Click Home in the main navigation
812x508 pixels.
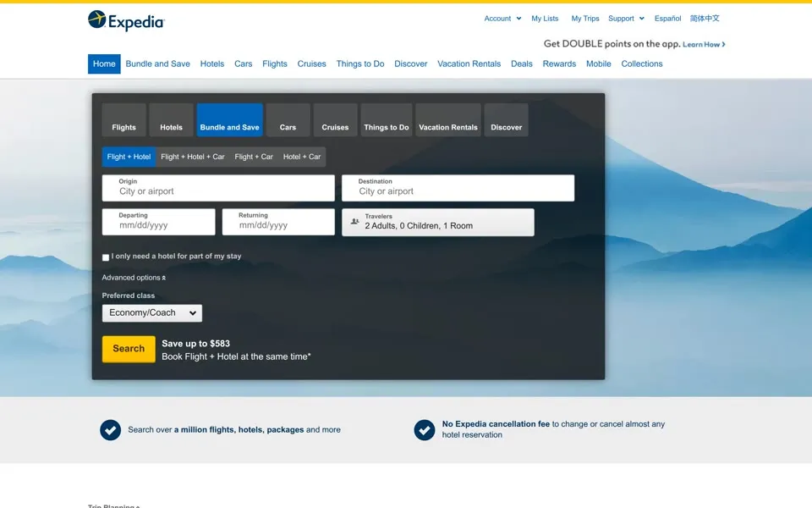coord(104,63)
